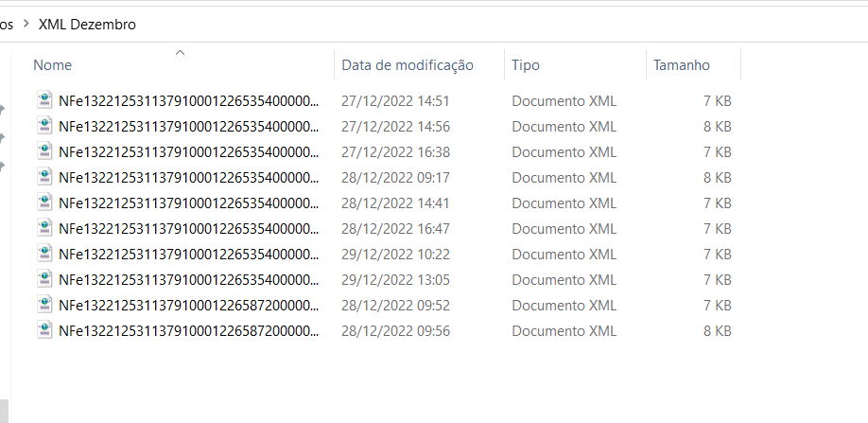Select file icon of the 27/12/2022 14:56 document
Screen dimensions: 868x423
point(44,126)
